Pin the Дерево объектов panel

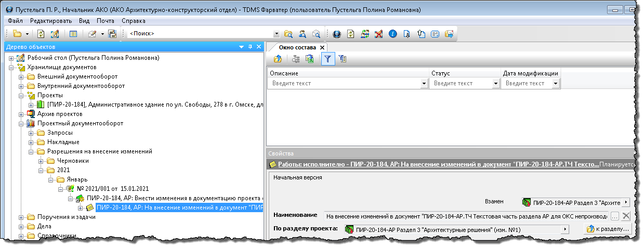(250, 47)
